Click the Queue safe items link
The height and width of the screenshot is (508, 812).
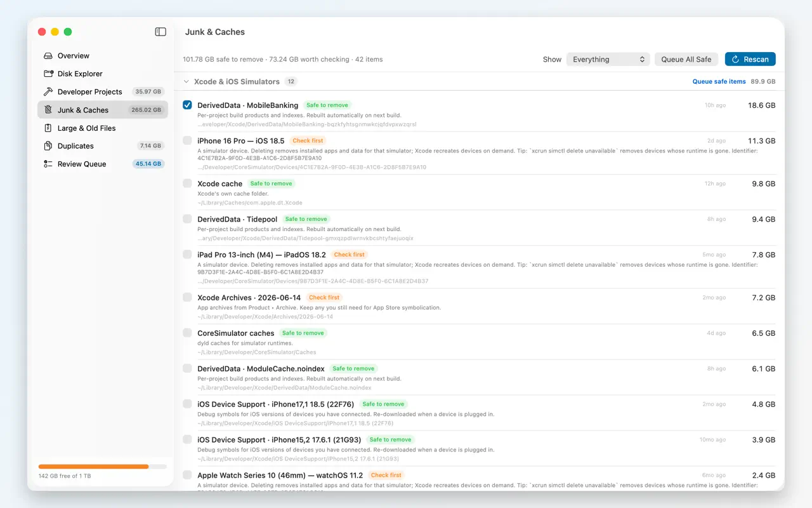point(719,81)
